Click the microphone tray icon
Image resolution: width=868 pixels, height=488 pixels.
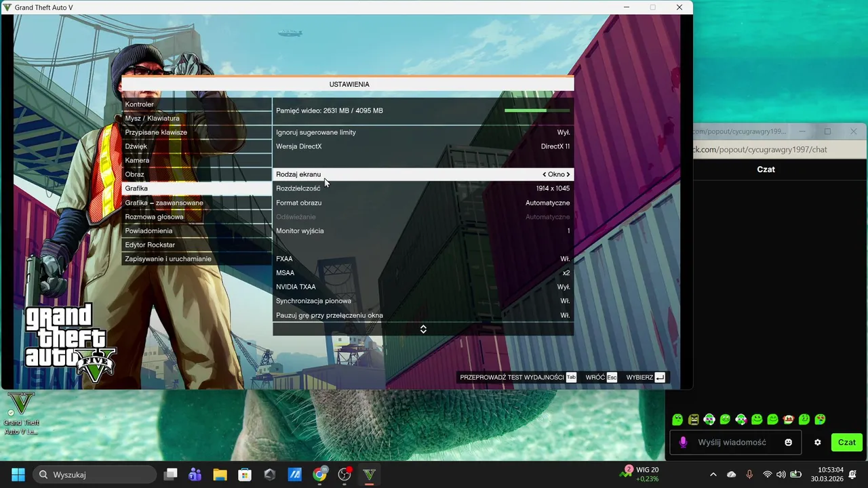(749, 474)
